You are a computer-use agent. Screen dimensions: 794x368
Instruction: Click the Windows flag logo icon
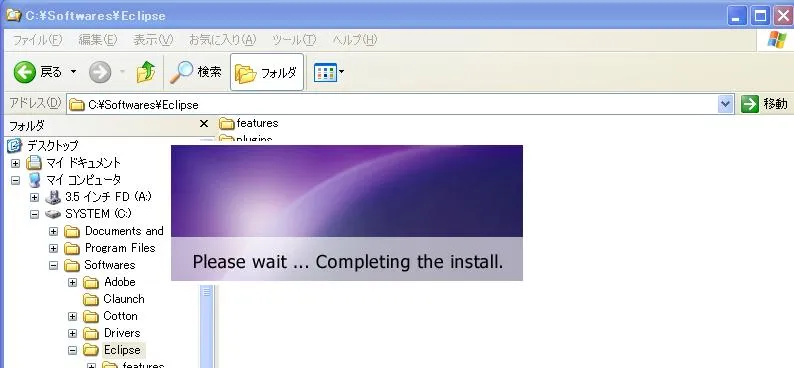(x=777, y=39)
